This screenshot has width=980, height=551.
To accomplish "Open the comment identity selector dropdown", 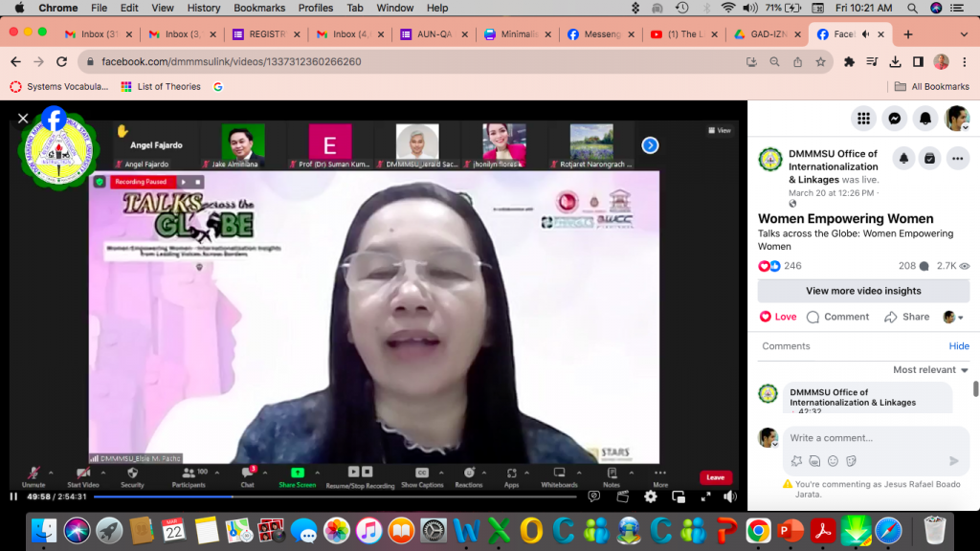I will pos(953,317).
